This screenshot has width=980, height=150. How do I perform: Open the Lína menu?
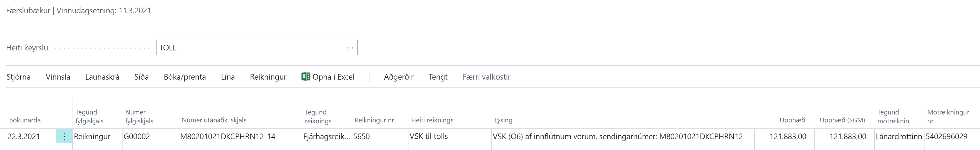click(228, 77)
